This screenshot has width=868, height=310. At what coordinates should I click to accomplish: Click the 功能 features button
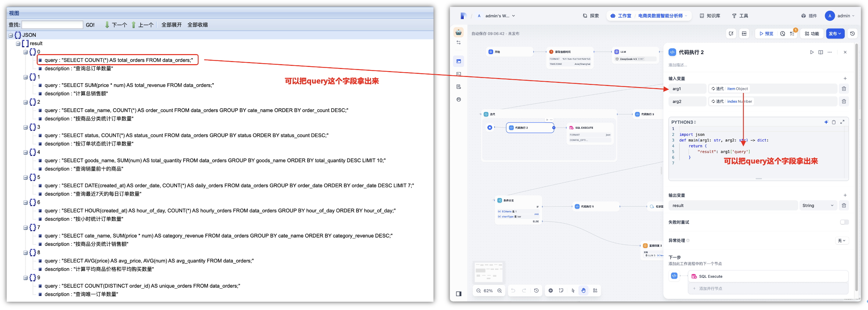point(812,34)
